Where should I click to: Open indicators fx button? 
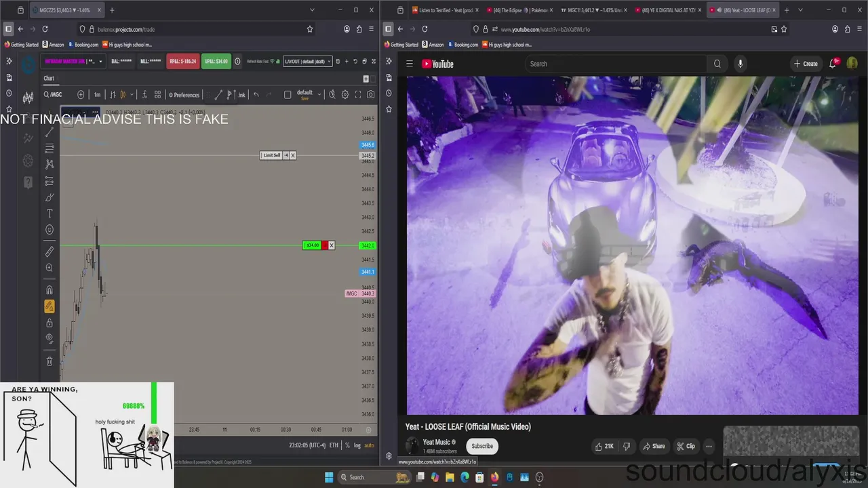pos(144,95)
